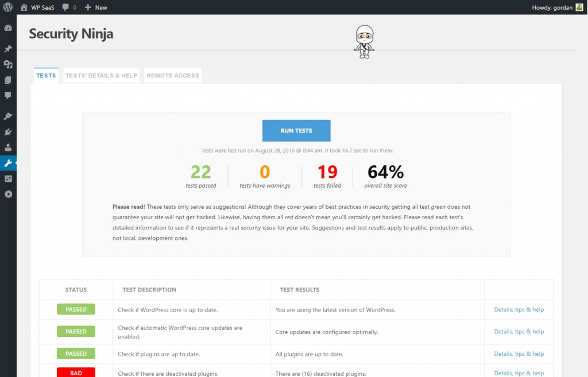The width and height of the screenshot is (588, 377).
Task: Switch to the TESTS' DETAILS & HELP tab
Action: [101, 75]
